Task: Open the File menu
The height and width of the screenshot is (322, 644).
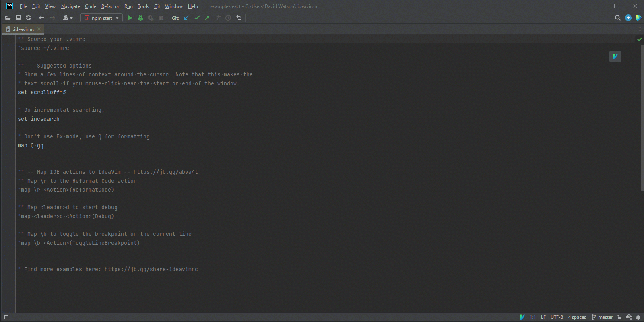Action: point(23,6)
